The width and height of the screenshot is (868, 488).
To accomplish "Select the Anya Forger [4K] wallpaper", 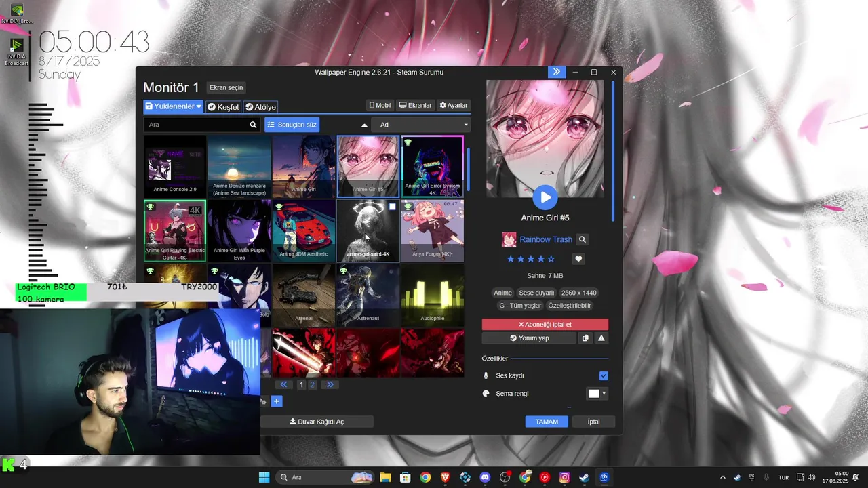I will coord(433,230).
